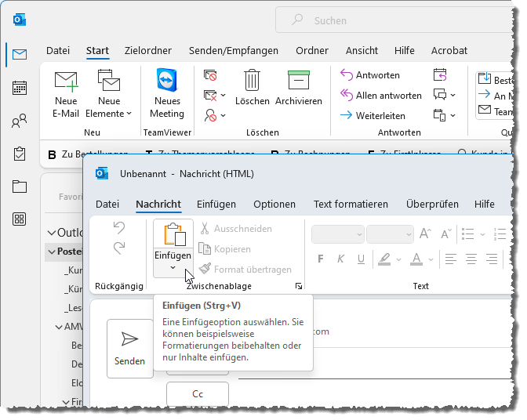Viewport: 527px width, 420px height.
Task: Click the Löschen trash icon
Action: (x=252, y=88)
